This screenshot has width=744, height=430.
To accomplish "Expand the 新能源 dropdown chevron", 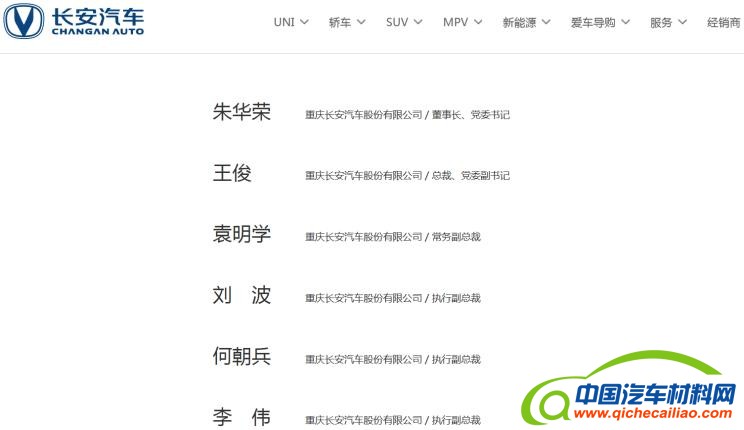I will (x=546, y=22).
